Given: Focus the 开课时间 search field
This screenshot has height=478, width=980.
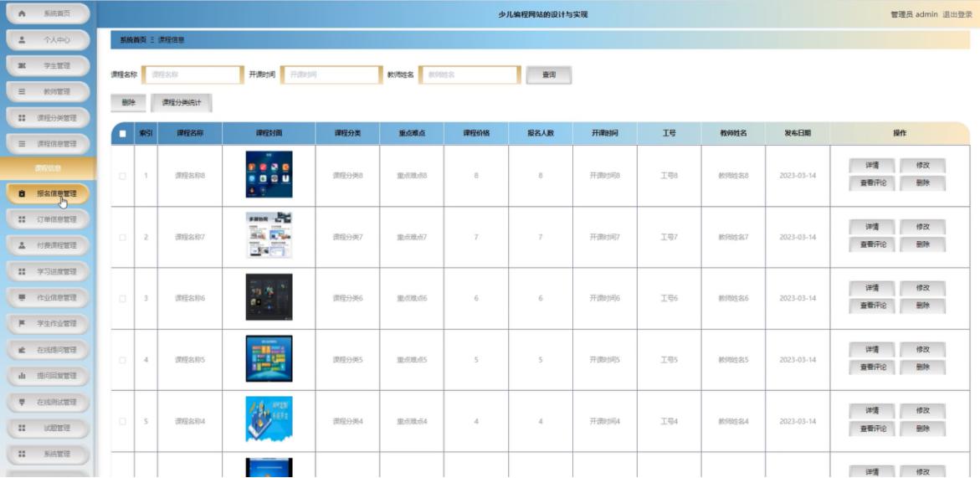Looking at the screenshot, I should [331, 75].
